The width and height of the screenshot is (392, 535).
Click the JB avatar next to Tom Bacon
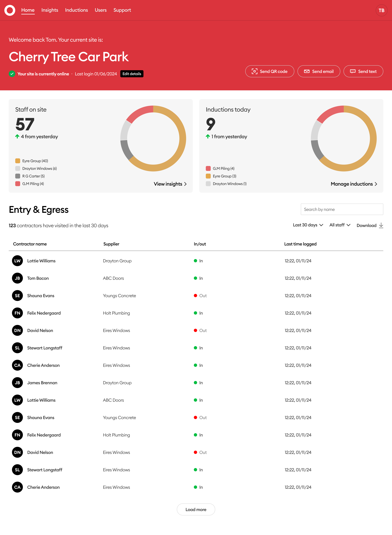click(17, 278)
